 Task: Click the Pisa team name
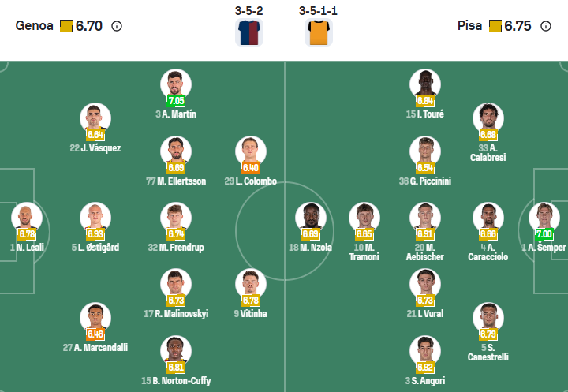[469, 26]
